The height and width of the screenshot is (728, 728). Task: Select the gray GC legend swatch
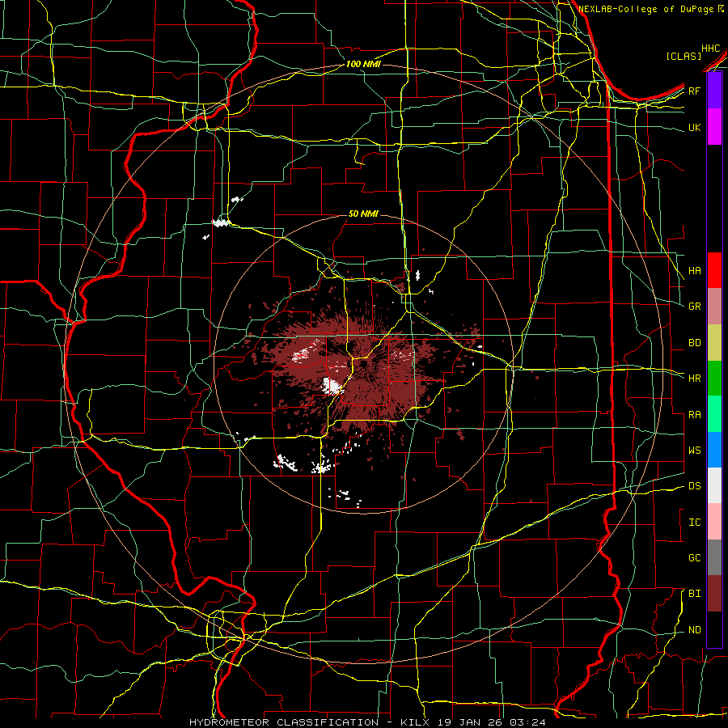click(x=714, y=557)
